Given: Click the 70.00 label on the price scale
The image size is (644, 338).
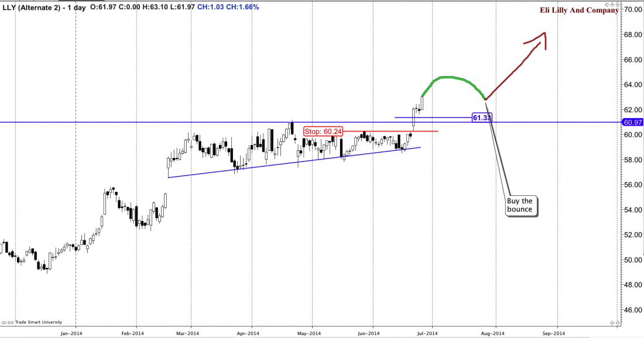Looking at the screenshot, I should coord(632,10).
